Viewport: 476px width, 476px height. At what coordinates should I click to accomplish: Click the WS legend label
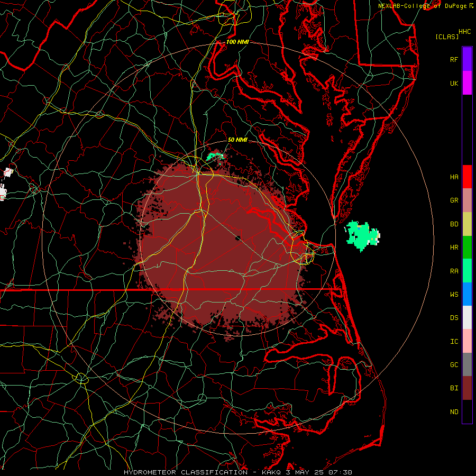click(x=454, y=294)
